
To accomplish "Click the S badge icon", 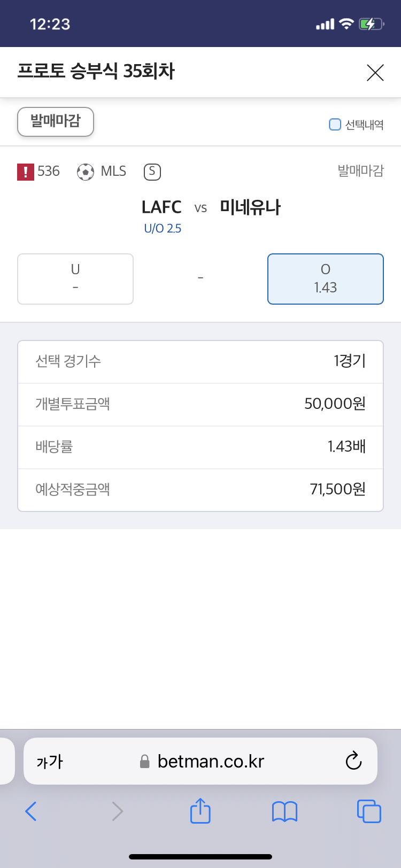I will 152,172.
